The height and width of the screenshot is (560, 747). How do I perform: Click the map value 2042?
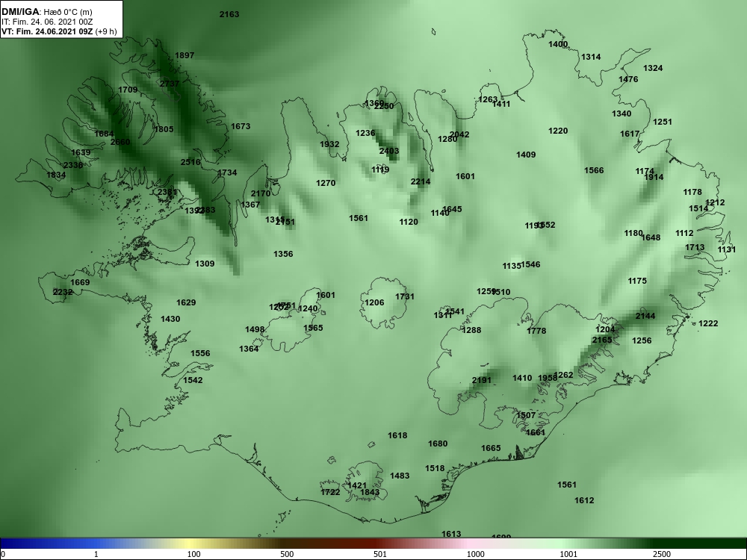459,134
